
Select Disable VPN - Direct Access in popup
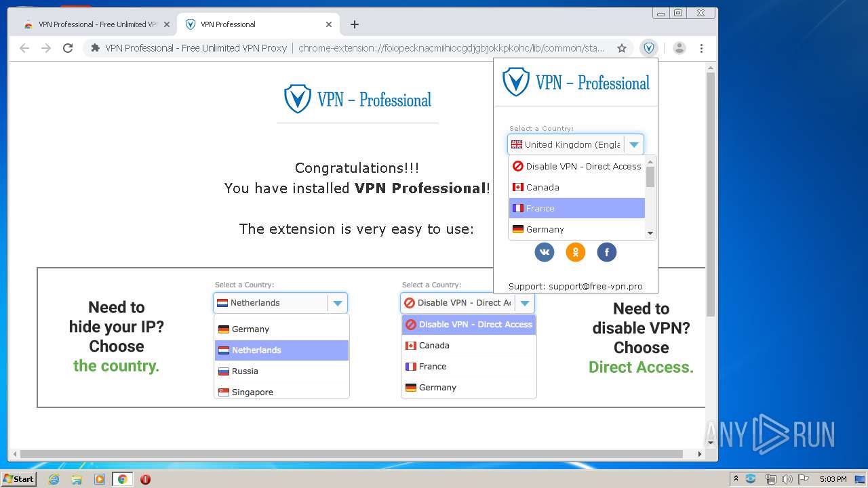click(x=577, y=166)
